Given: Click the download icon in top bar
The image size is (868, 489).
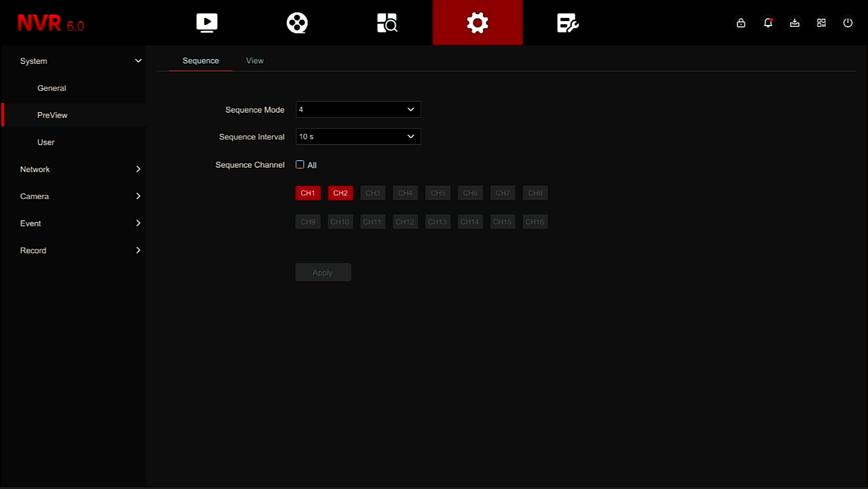Looking at the screenshot, I should tap(794, 23).
